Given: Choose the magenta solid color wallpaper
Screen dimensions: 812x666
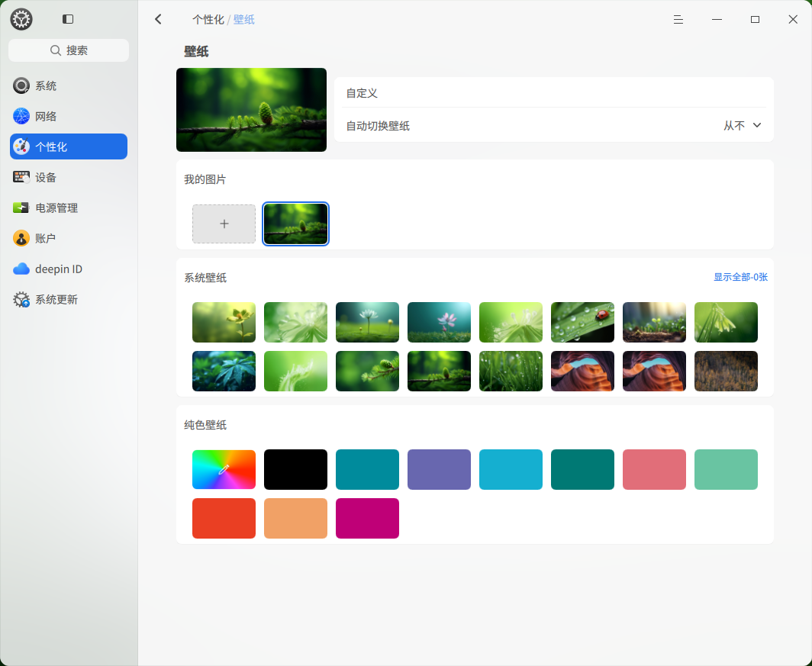Looking at the screenshot, I should pyautogui.click(x=367, y=518).
